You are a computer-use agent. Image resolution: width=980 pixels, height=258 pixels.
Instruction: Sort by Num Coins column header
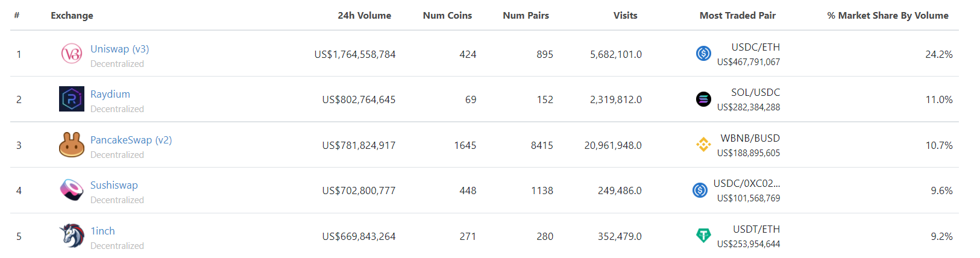pyautogui.click(x=447, y=16)
